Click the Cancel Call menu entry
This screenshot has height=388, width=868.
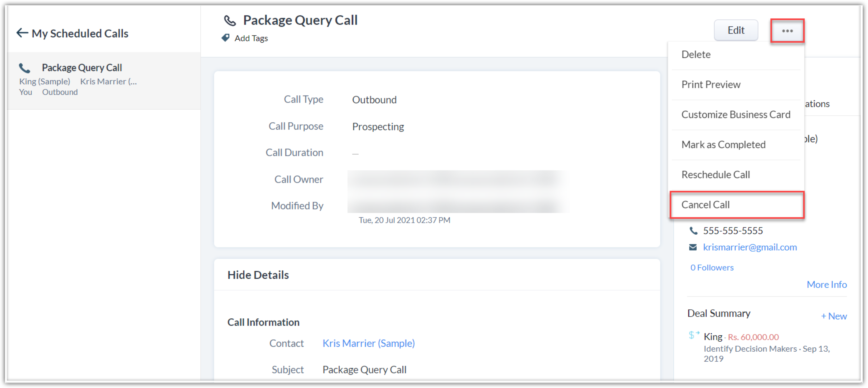705,205
